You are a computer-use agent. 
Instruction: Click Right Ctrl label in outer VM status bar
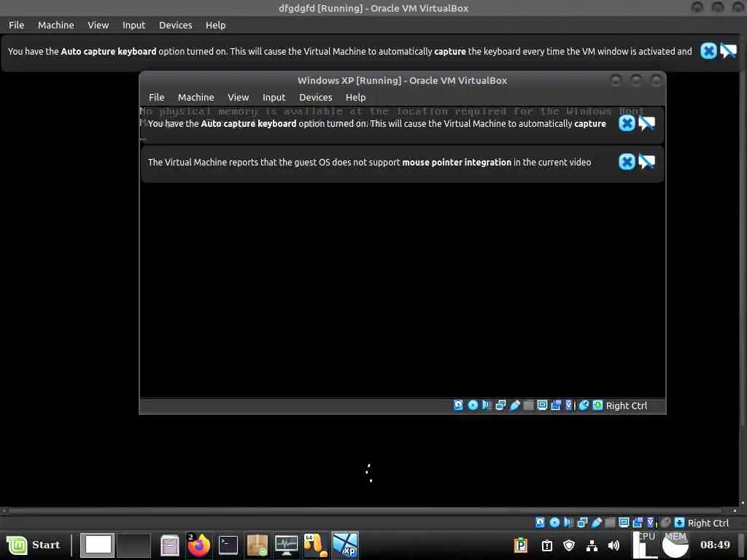[708, 523]
